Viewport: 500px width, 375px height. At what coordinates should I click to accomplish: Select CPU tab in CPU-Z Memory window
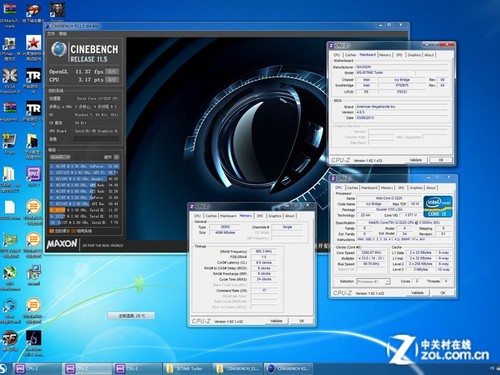coord(197,216)
